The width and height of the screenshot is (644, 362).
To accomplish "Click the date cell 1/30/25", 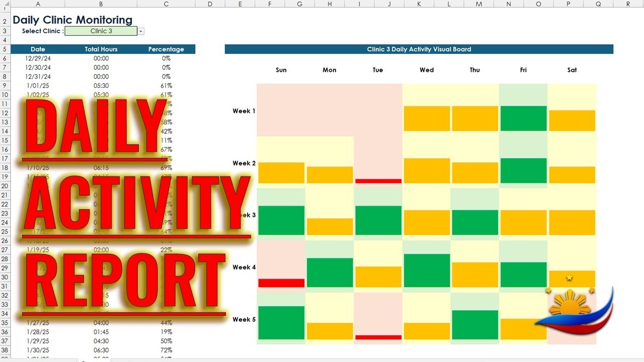I will click(x=38, y=350).
